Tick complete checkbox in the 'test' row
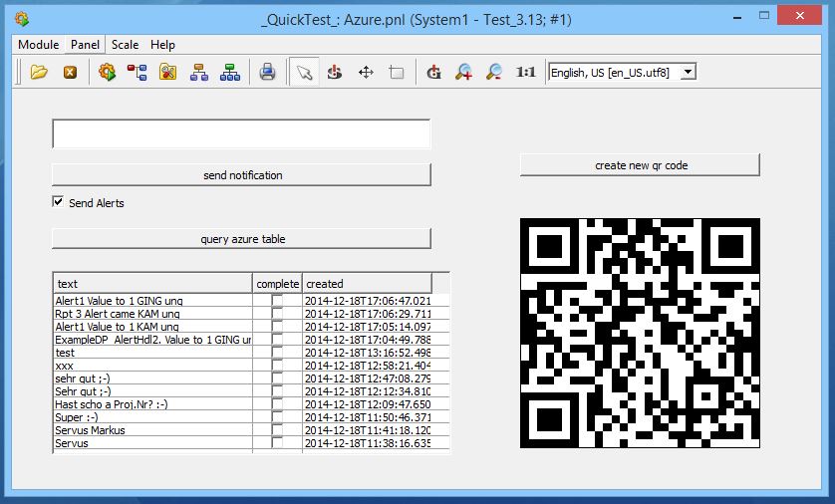Image resolution: width=835 pixels, height=504 pixels. [277, 353]
